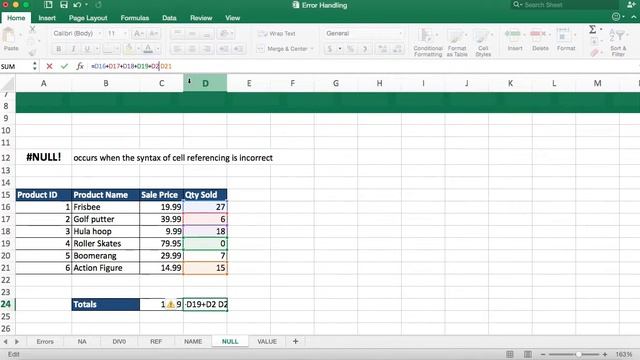The height and width of the screenshot is (360, 640).
Task: Click the Clear eraser icon
Action: pyautogui.click(x=594, y=53)
